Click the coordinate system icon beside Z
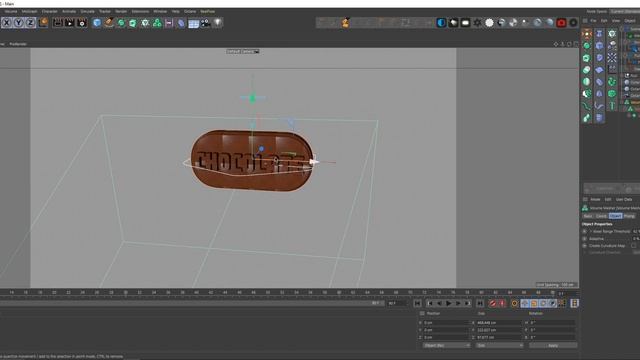640x360 pixels. [43, 22]
